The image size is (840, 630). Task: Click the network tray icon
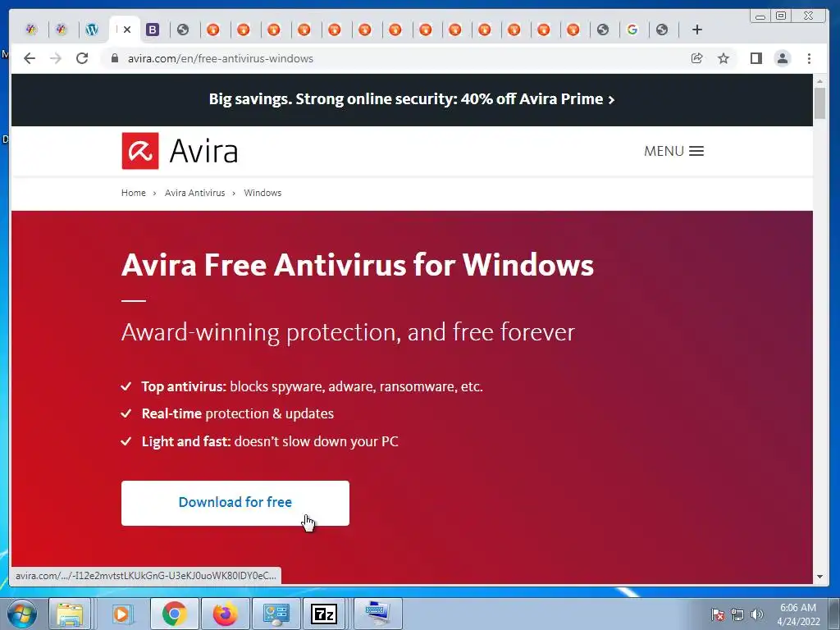point(737,614)
